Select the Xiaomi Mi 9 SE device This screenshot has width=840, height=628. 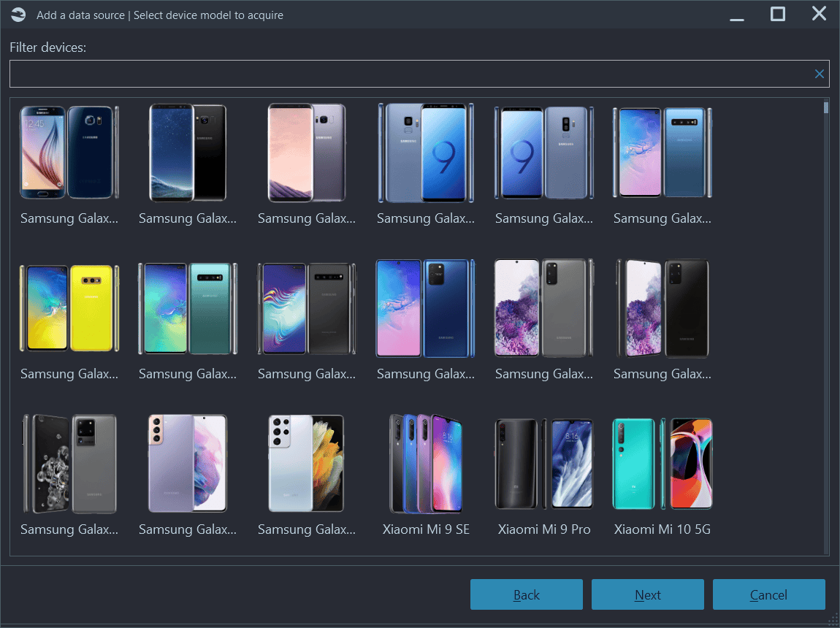coord(425,475)
